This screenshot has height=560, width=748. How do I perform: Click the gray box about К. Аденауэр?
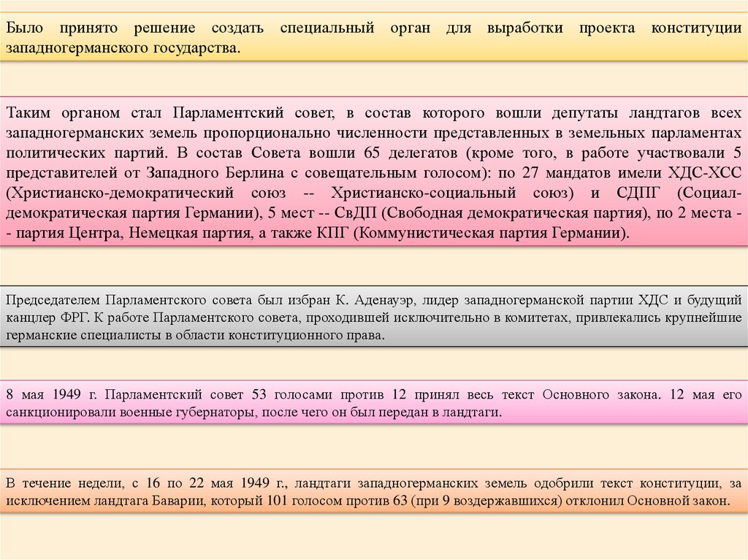pos(374,317)
